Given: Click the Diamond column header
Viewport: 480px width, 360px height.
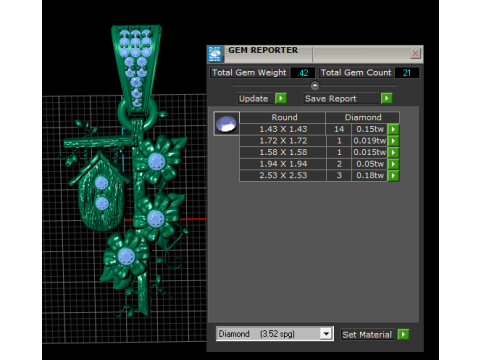Looking at the screenshot, I should 363,117.
